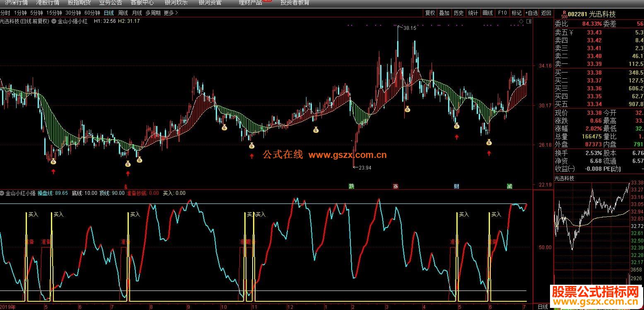This screenshot has height=310, width=644.
Task: Toggle the 叠加 overlay option
Action: 444,13
